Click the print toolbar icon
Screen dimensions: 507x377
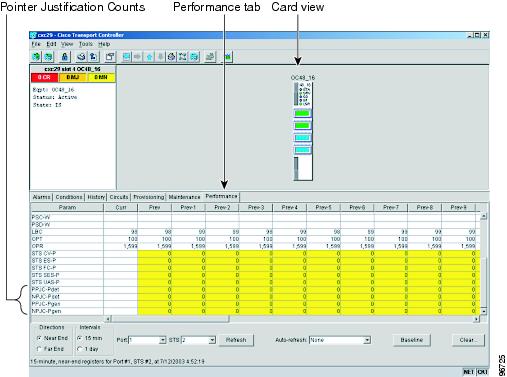pos(81,57)
